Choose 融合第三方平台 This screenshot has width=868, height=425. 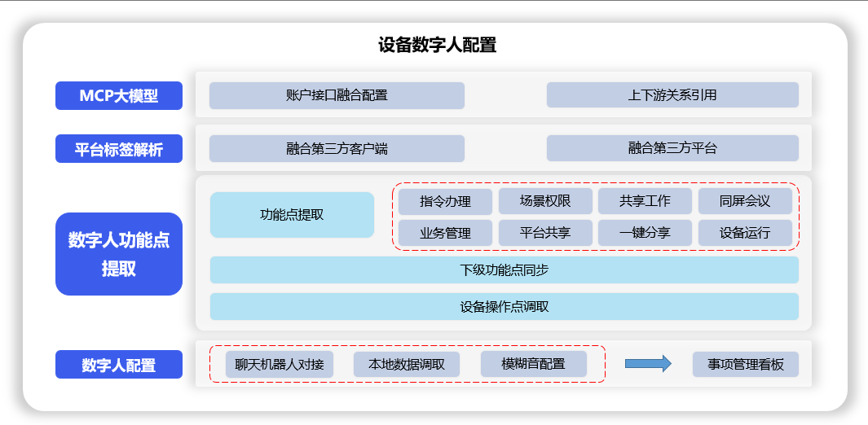point(672,148)
